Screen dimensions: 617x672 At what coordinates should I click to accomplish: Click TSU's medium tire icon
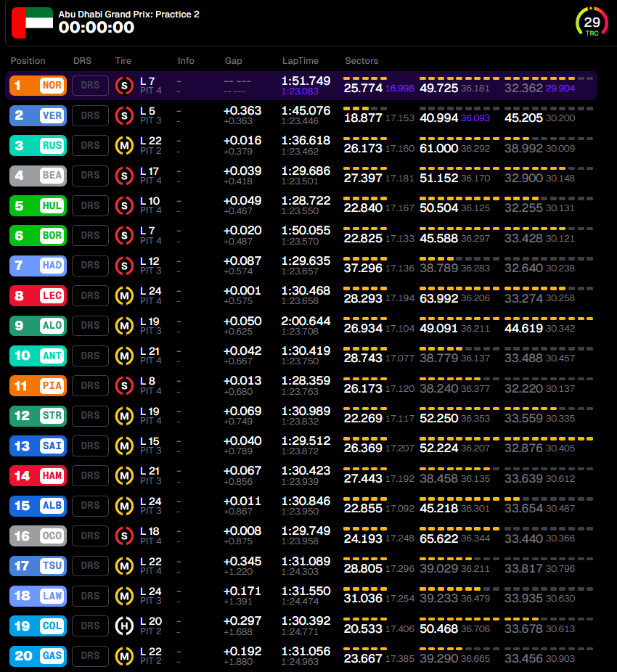[x=124, y=566]
